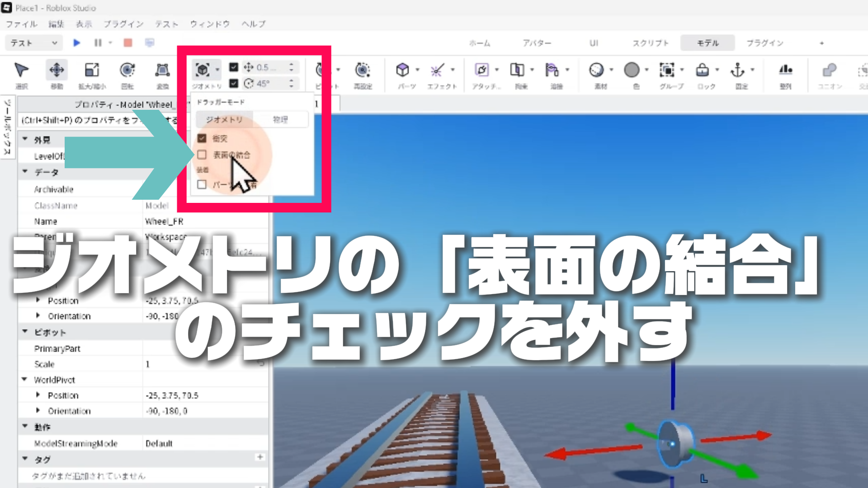
Task: Select the Scale tool icon
Action: pos(92,70)
